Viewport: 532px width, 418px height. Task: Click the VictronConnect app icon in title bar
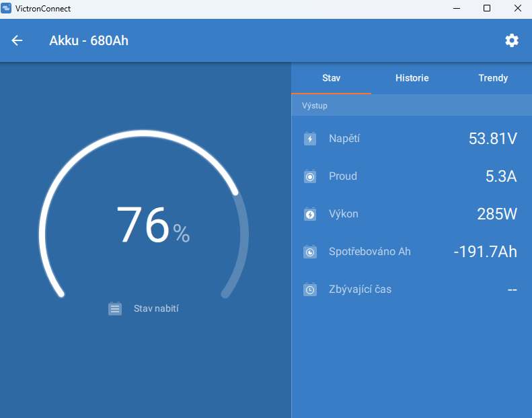(7, 9)
